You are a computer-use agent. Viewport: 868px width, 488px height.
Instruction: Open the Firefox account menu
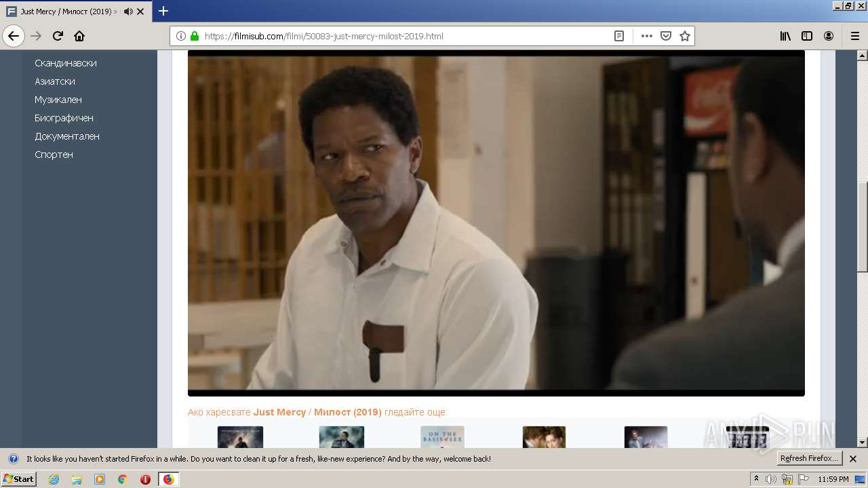pyautogui.click(x=829, y=36)
